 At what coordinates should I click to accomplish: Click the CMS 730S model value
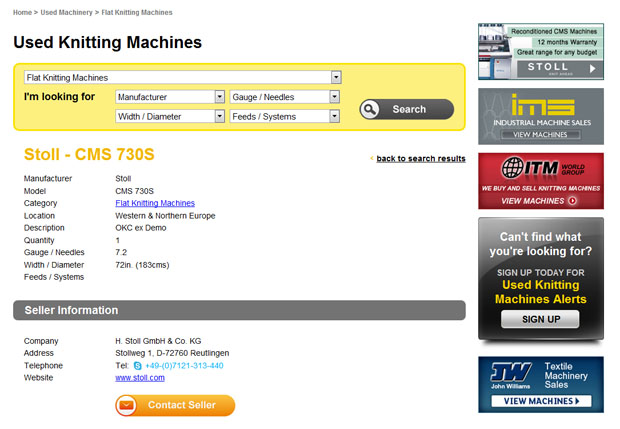(134, 191)
